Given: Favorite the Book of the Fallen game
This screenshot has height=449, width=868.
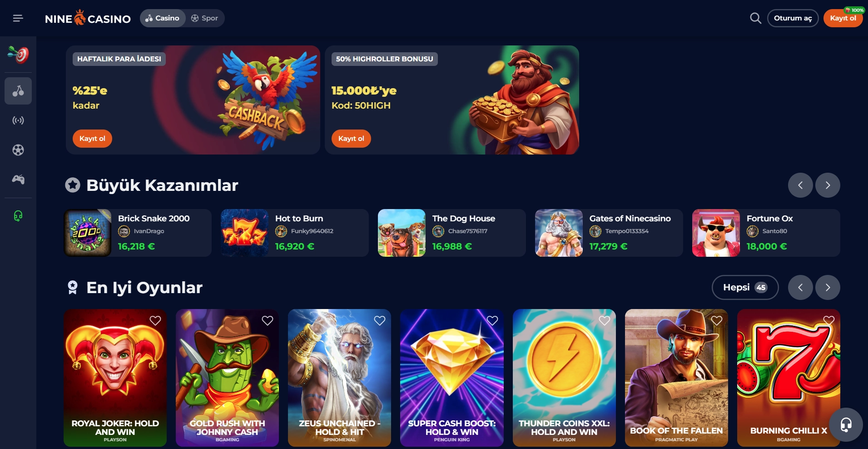Looking at the screenshot, I should pyautogui.click(x=717, y=320).
